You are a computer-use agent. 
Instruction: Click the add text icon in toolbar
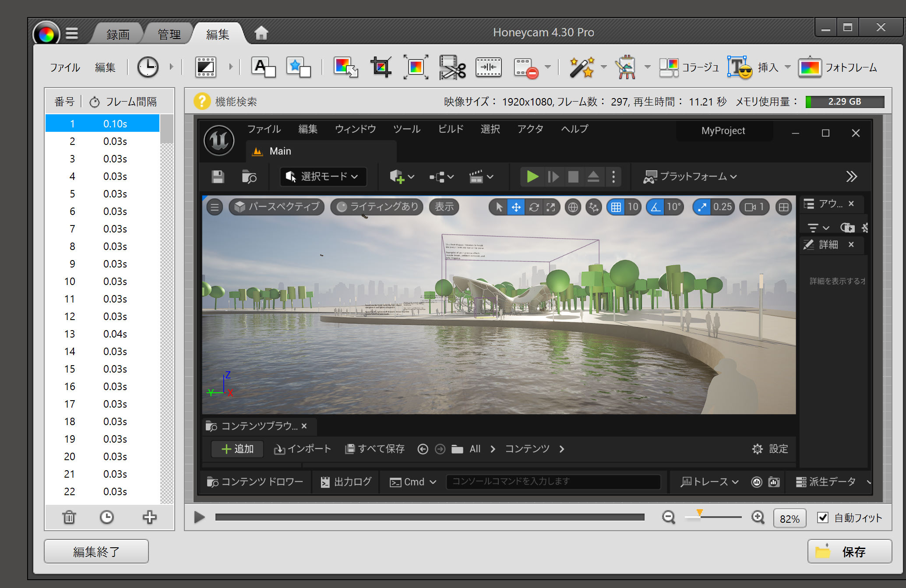click(x=263, y=67)
